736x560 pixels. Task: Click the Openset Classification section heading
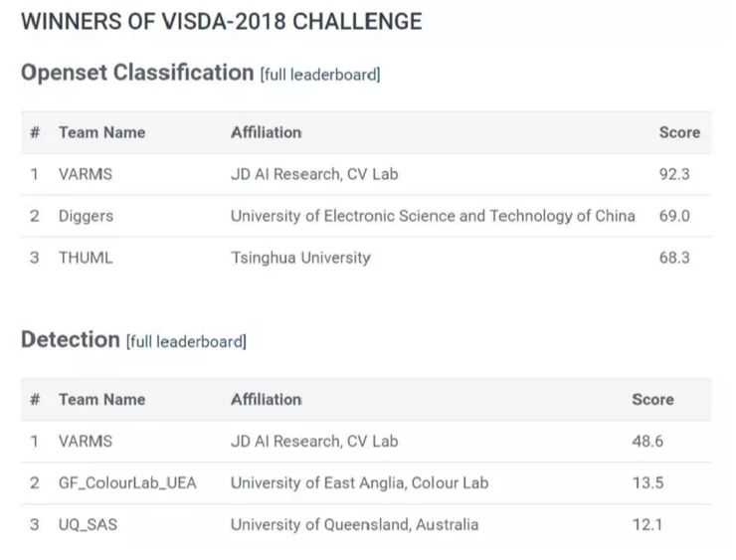point(137,73)
